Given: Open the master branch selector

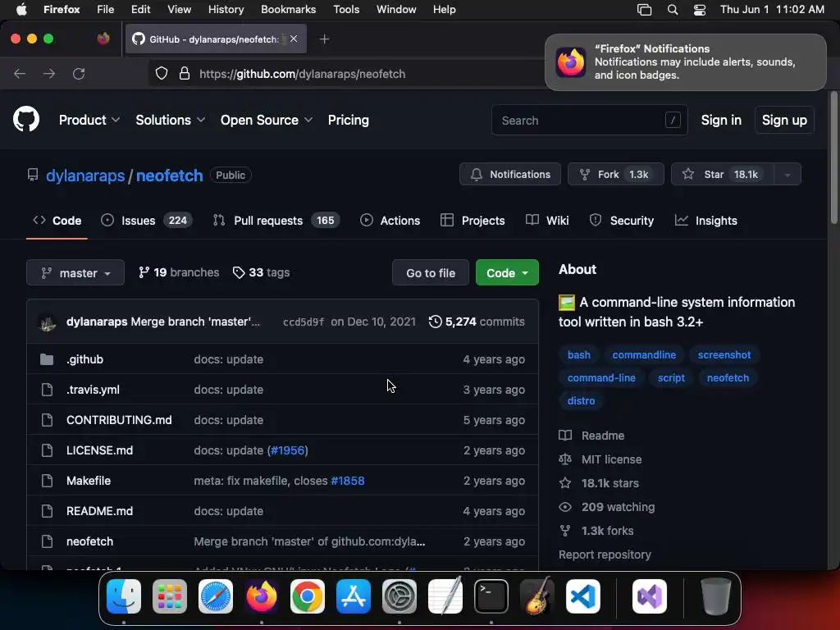Looking at the screenshot, I should click(75, 272).
